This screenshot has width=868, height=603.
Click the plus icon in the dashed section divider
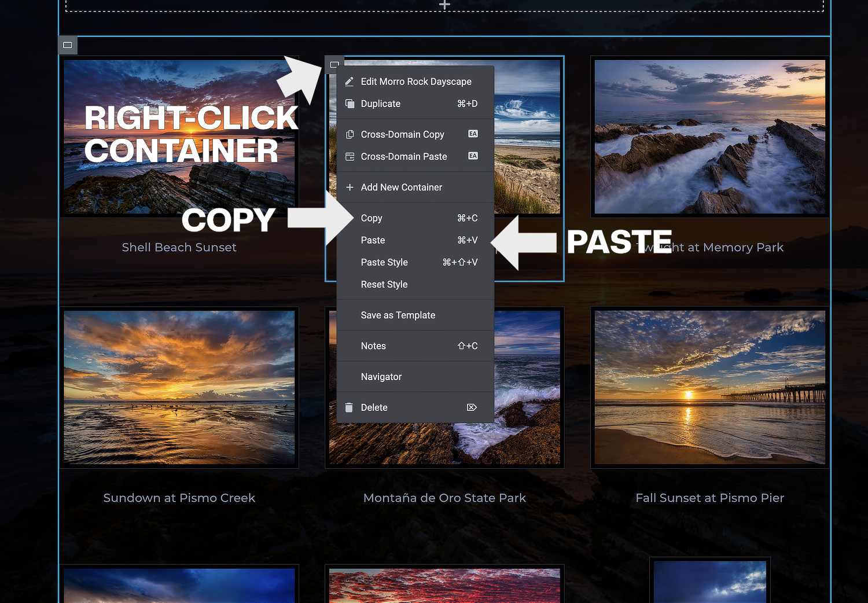444,5
